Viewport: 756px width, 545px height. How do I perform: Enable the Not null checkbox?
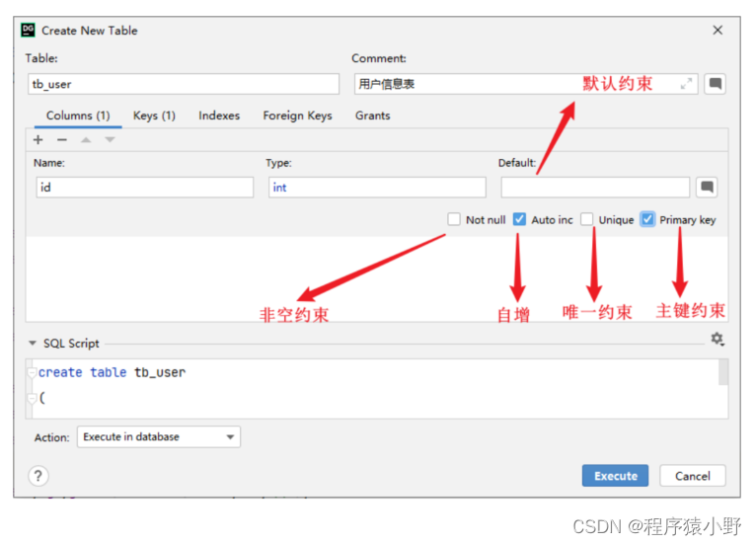[x=454, y=219]
